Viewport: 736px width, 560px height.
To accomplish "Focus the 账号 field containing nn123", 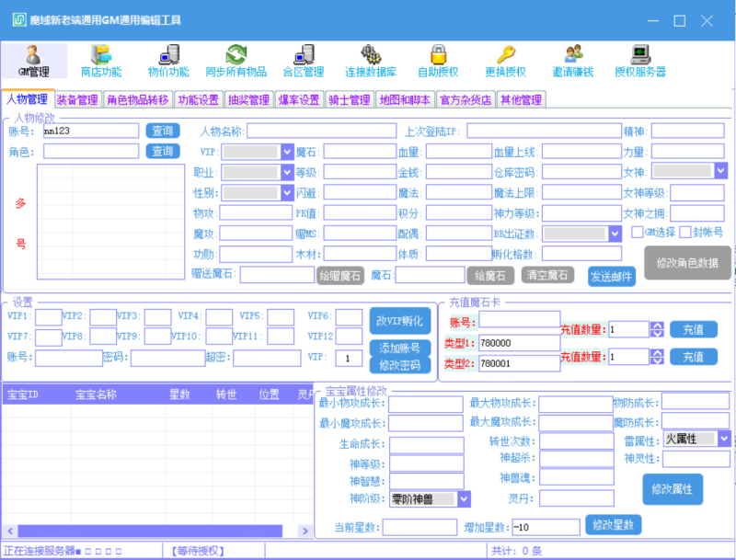I will point(91,131).
